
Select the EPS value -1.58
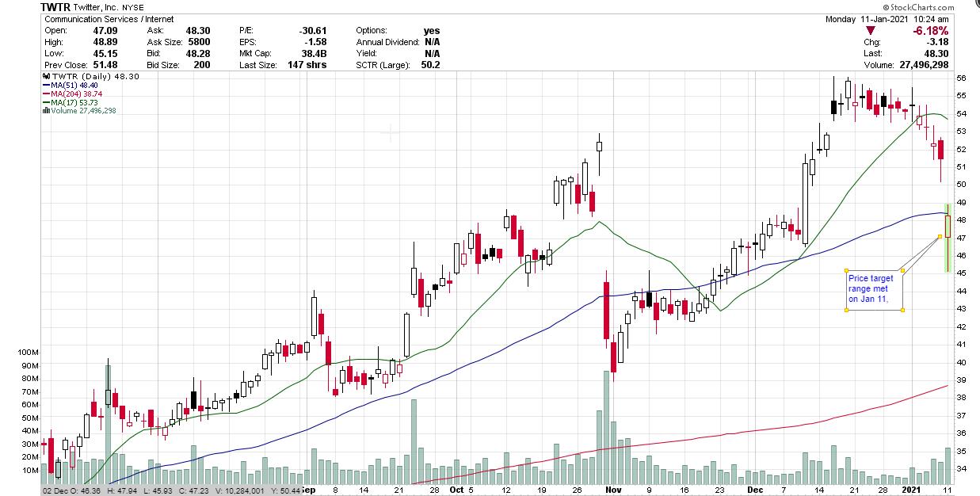point(315,42)
